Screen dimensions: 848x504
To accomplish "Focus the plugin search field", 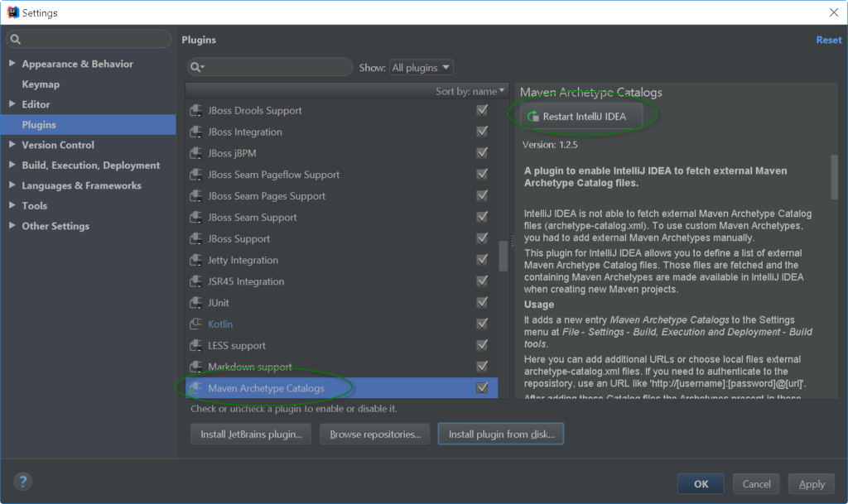I will click(270, 67).
